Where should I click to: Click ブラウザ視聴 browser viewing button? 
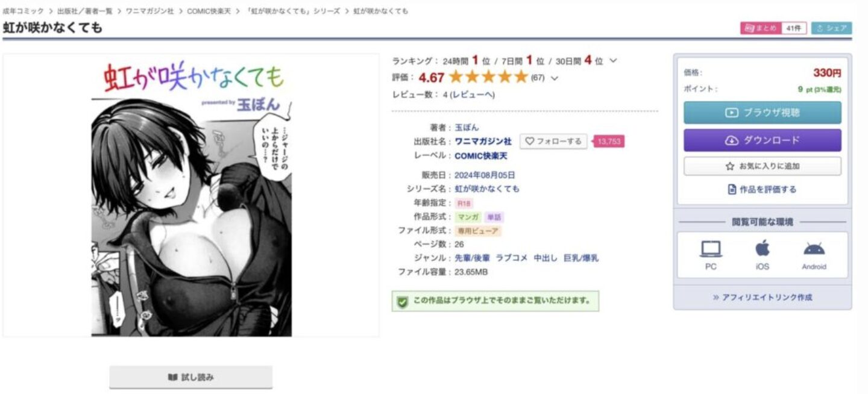point(762,113)
